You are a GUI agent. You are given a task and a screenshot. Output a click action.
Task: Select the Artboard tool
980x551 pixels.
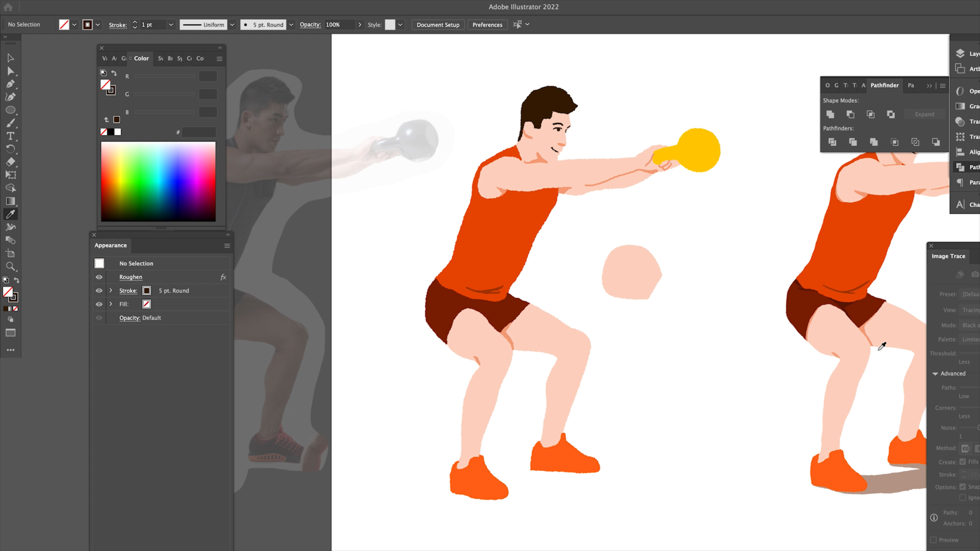click(x=10, y=253)
